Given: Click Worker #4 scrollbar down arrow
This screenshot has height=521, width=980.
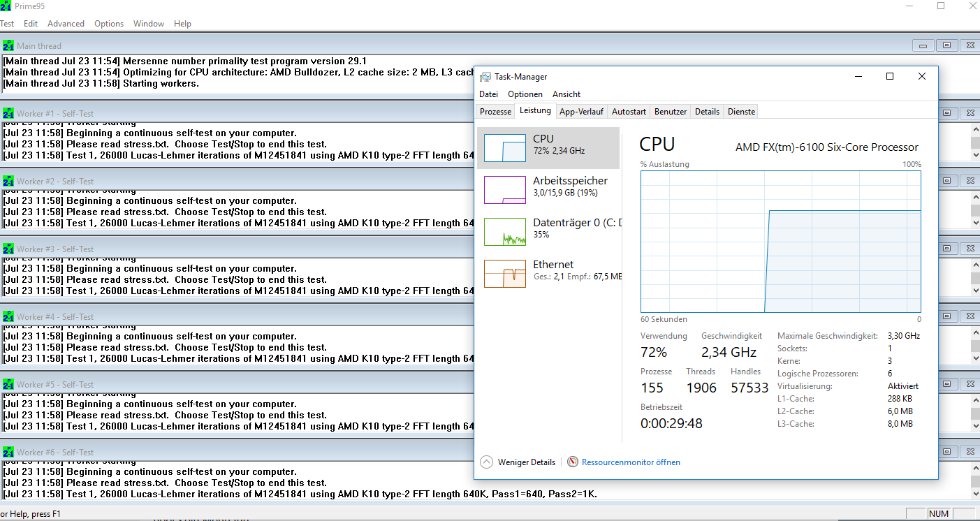Looking at the screenshot, I should coord(975,358).
